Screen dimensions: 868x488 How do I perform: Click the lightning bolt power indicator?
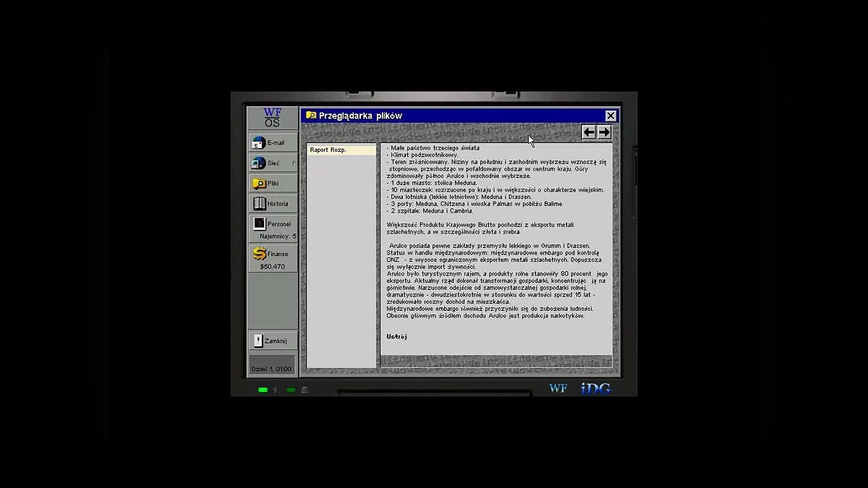(276, 390)
